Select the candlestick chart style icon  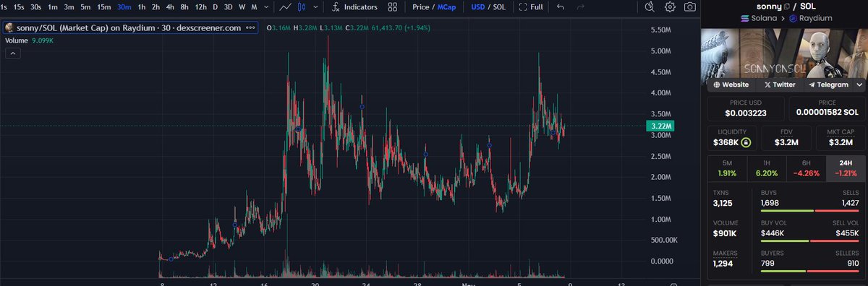(302, 6)
